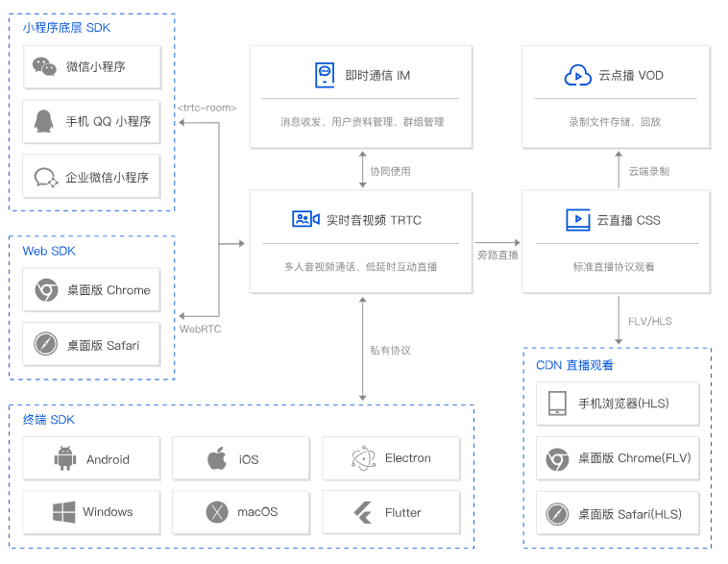Click the QQ penguin icon
The image size is (728, 564).
click(x=43, y=121)
